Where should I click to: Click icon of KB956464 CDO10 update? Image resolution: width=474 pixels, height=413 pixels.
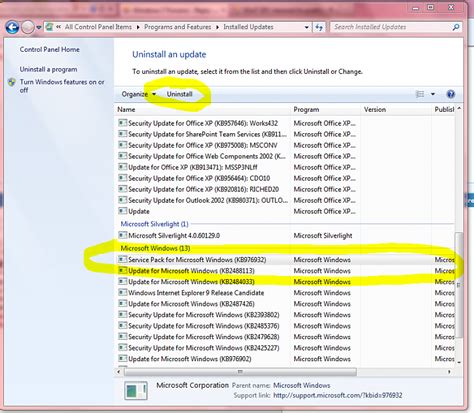(x=123, y=178)
